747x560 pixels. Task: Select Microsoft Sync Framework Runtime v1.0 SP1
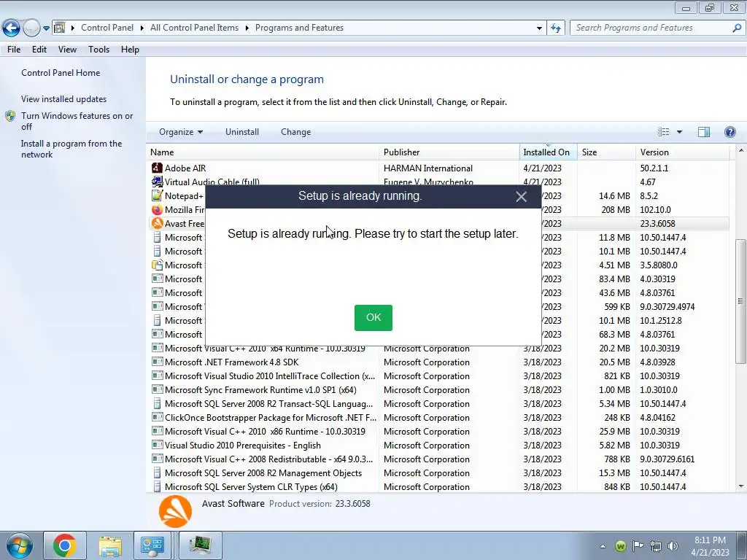pos(439,390)
